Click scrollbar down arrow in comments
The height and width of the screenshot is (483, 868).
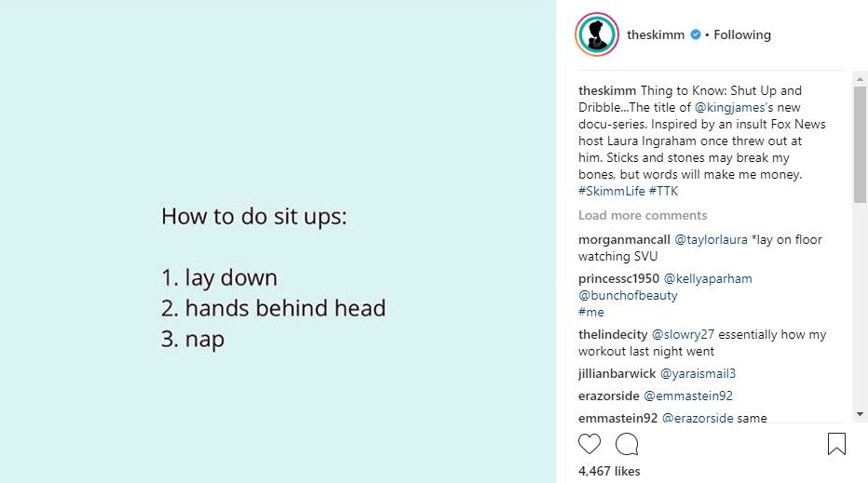(860, 414)
